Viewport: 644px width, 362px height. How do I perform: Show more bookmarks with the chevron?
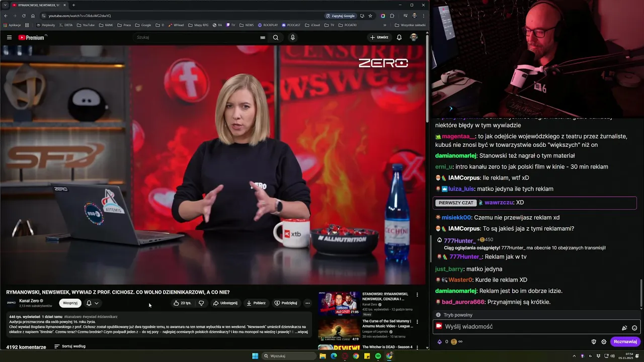[385, 25]
